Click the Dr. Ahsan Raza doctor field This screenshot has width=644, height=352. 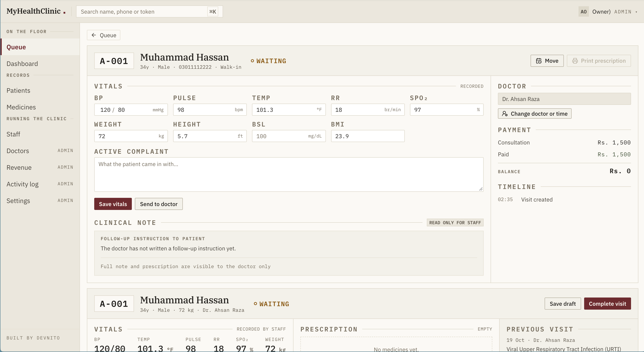[564, 99]
